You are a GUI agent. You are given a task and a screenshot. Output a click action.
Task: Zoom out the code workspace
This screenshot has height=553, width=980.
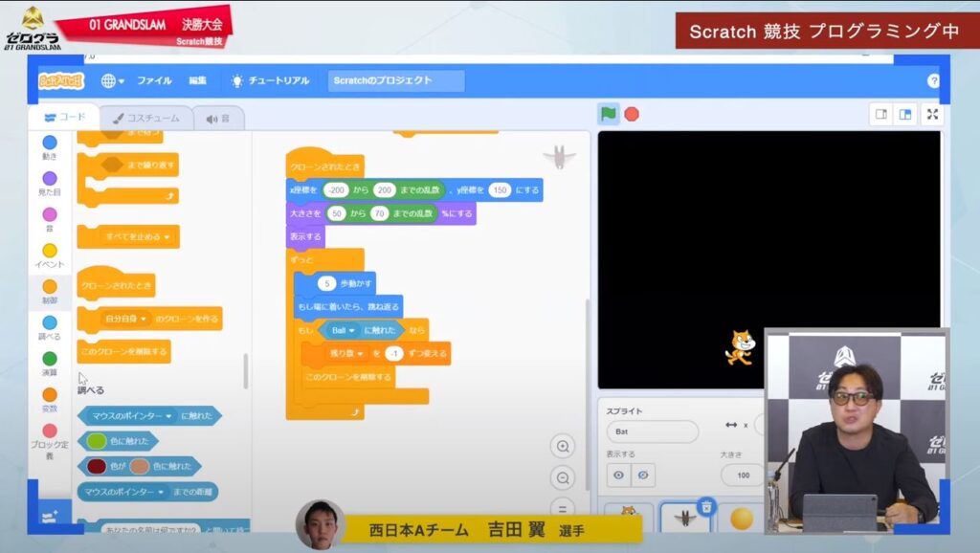[564, 477]
